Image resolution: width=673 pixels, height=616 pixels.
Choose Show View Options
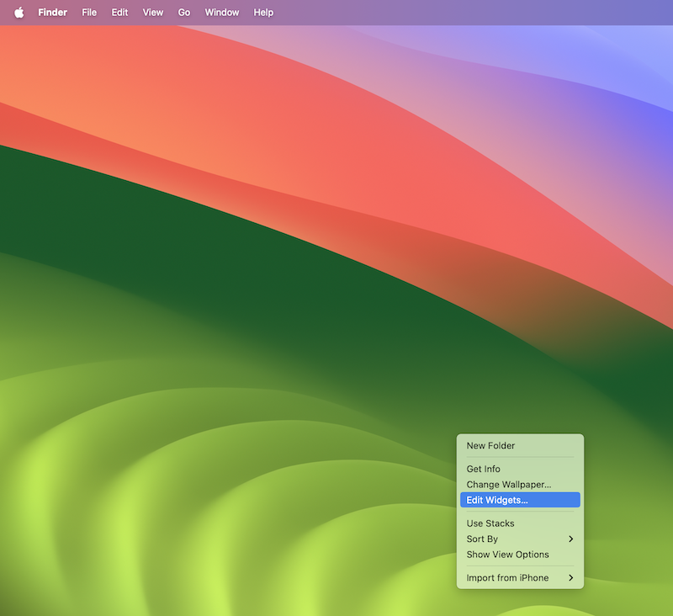click(x=507, y=555)
